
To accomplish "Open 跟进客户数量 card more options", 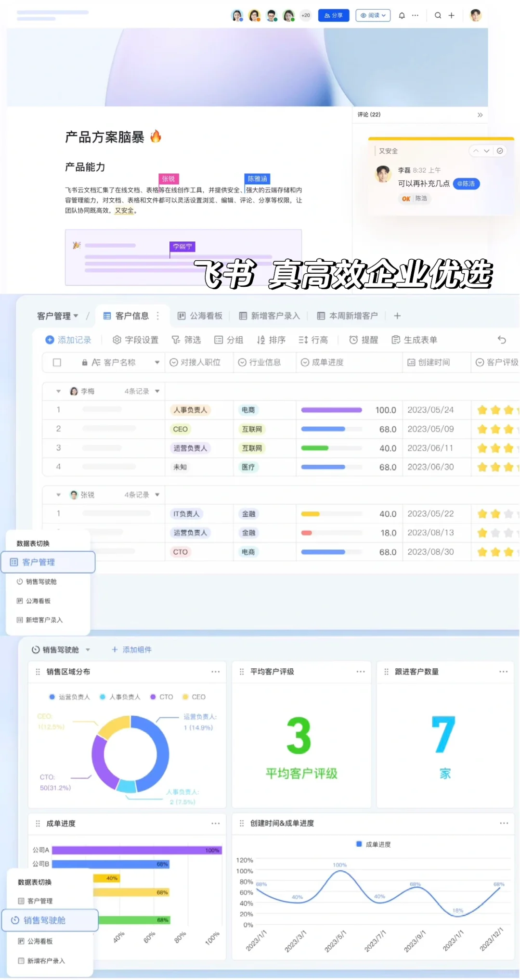I will [x=504, y=672].
